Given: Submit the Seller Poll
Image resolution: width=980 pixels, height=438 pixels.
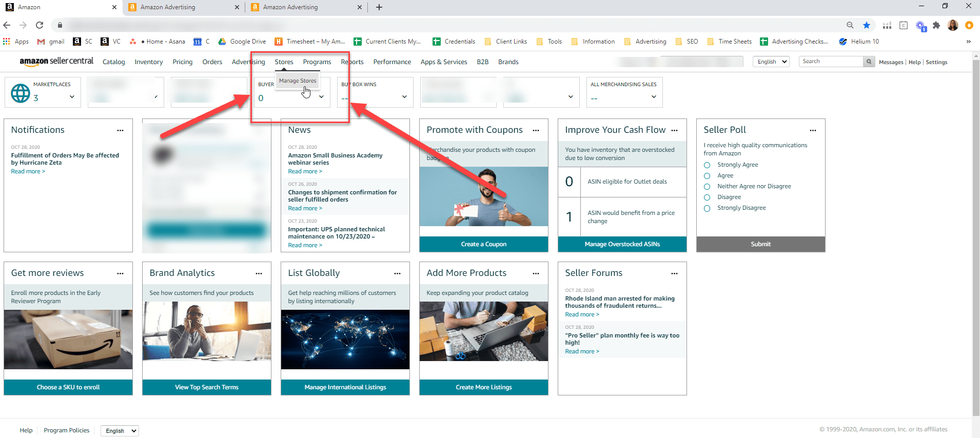Looking at the screenshot, I should 761,244.
